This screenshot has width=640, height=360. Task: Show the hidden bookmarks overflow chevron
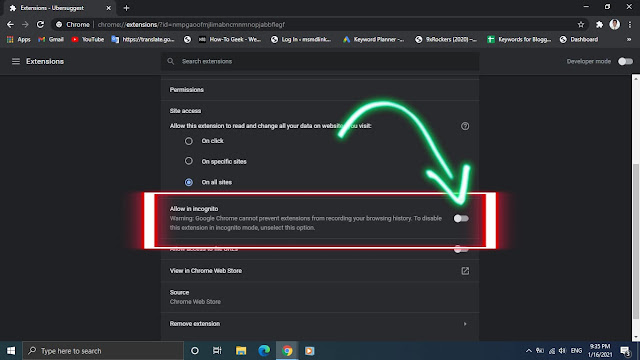[x=629, y=39]
